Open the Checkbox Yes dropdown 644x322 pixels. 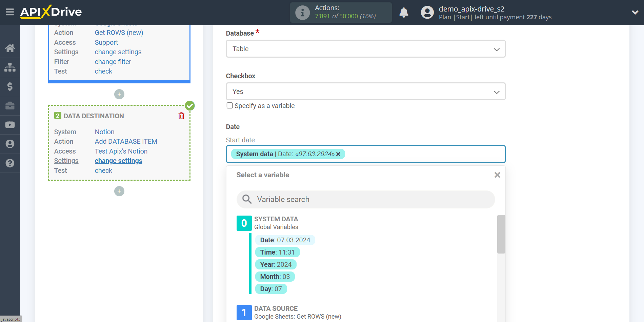tap(366, 92)
